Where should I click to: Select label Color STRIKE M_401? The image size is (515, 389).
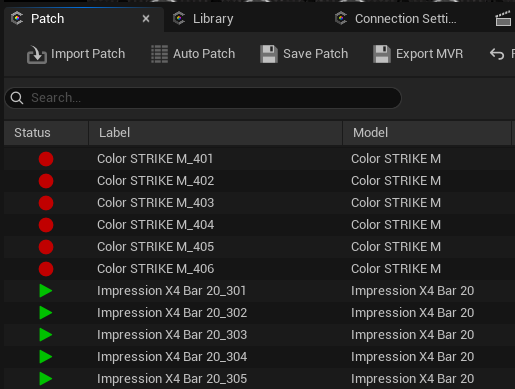[155, 159]
